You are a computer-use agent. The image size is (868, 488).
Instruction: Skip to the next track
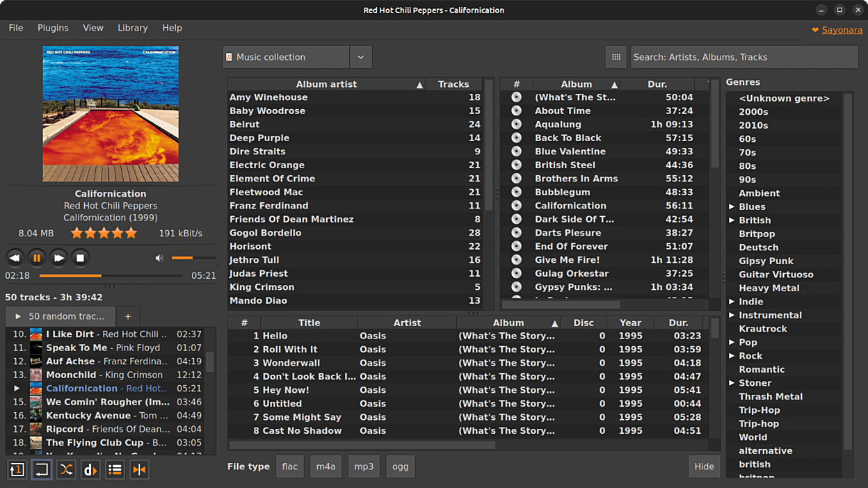point(58,258)
